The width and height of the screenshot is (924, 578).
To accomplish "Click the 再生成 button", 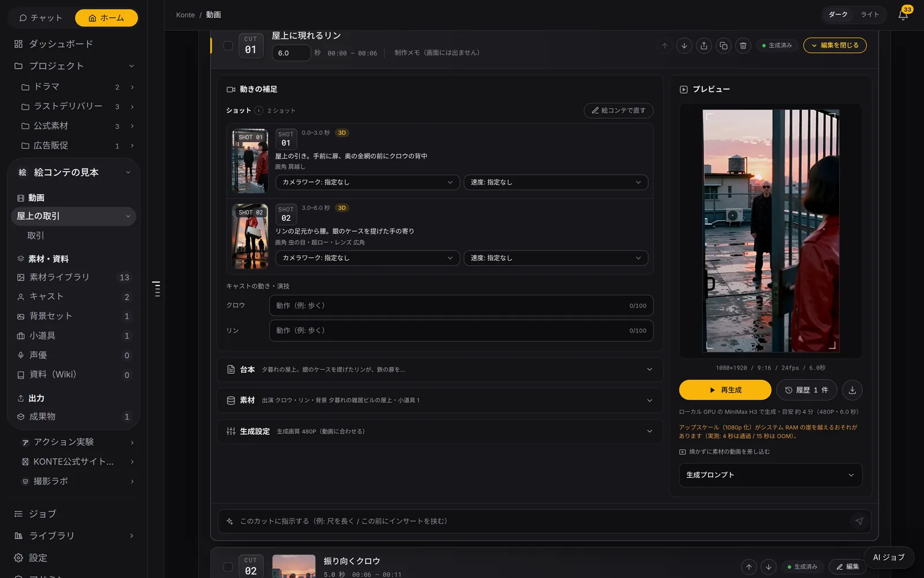I will 725,390.
